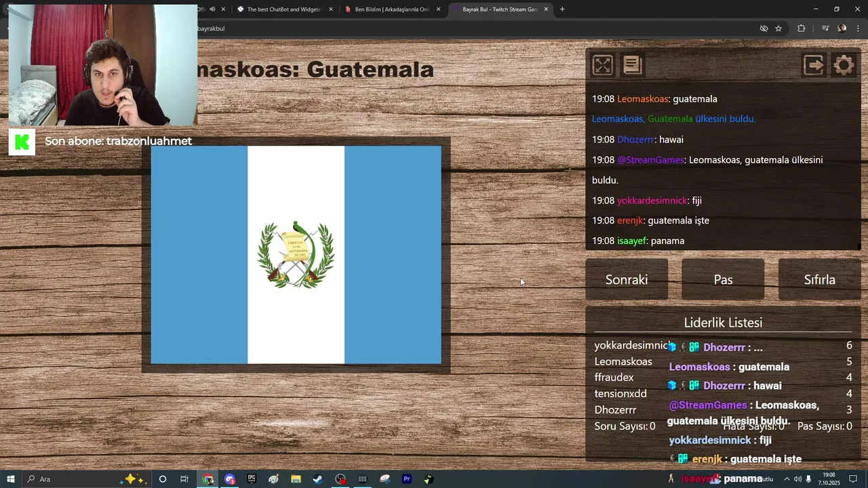Image resolution: width=868 pixels, height=488 pixels.
Task: Select the Bayrak Bul Twitch Stream Games tab
Action: [499, 9]
